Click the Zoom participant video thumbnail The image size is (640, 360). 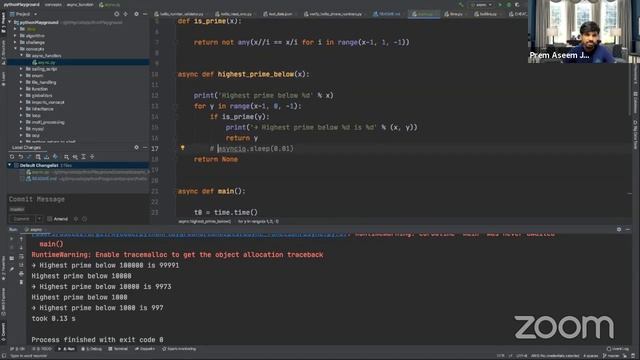[x=584, y=31]
